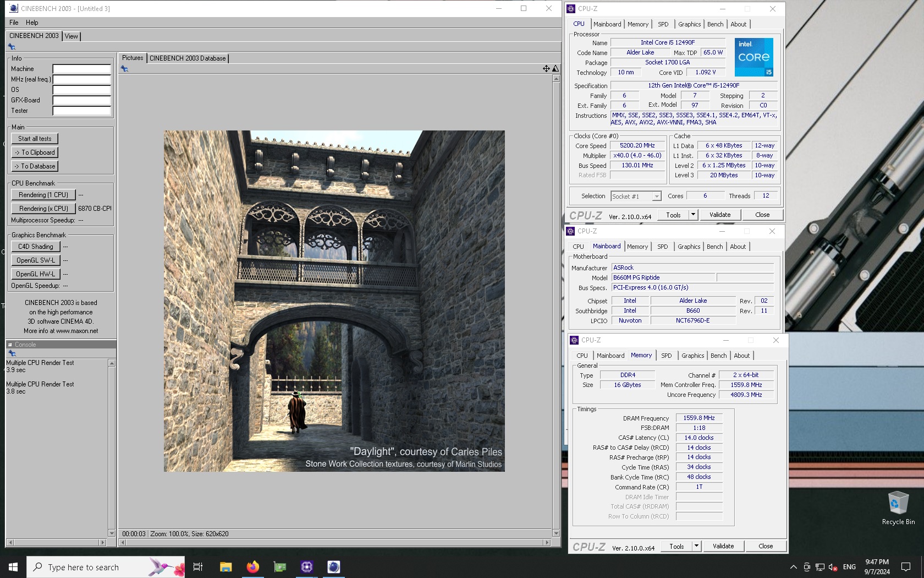Open the notification center icon

pos(906,567)
